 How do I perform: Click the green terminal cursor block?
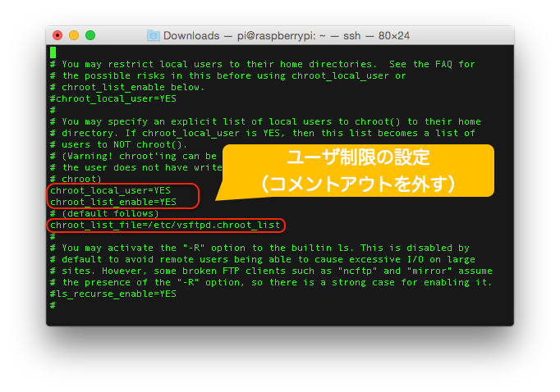pos(53,52)
